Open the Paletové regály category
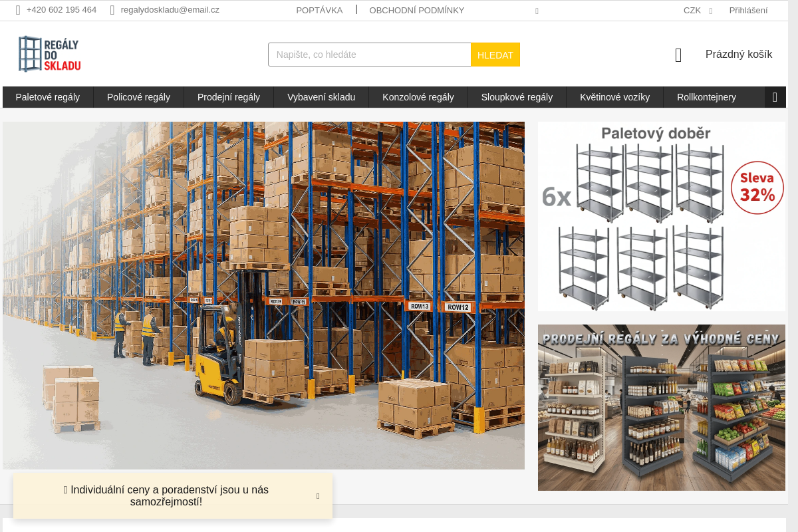Viewport: 798px width, 532px height. click(x=48, y=97)
